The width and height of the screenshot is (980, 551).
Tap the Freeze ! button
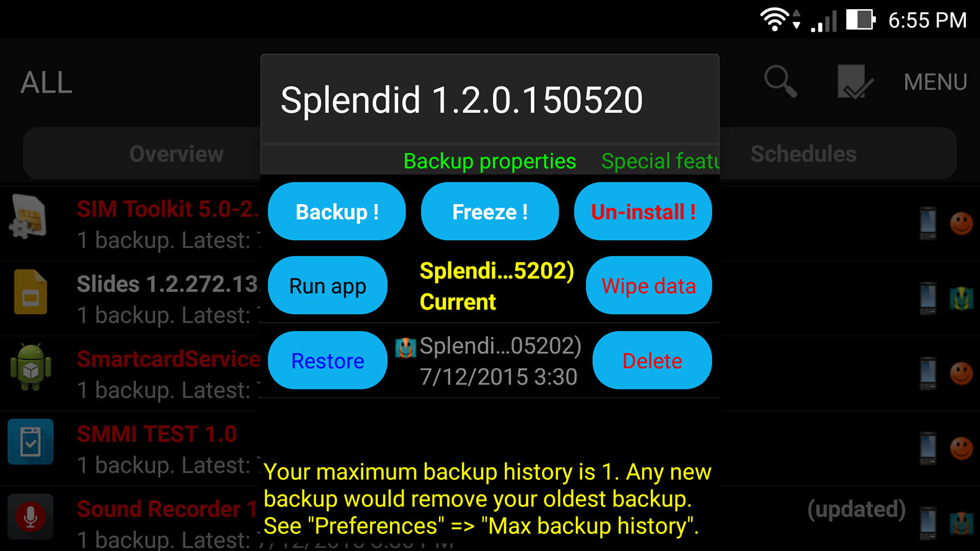[x=490, y=211]
